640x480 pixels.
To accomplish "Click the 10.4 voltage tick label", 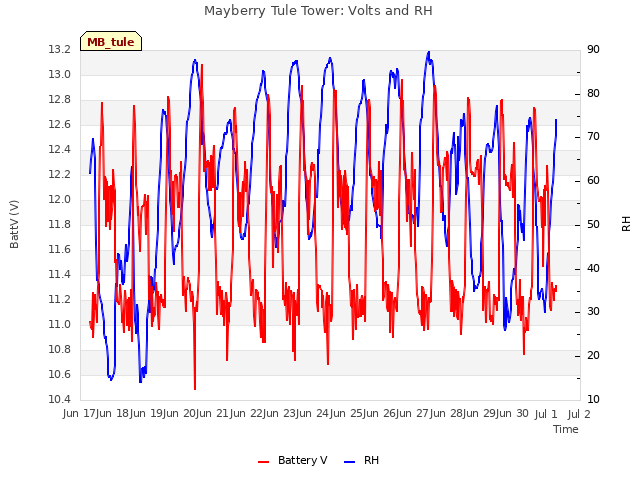I will [x=59, y=400].
